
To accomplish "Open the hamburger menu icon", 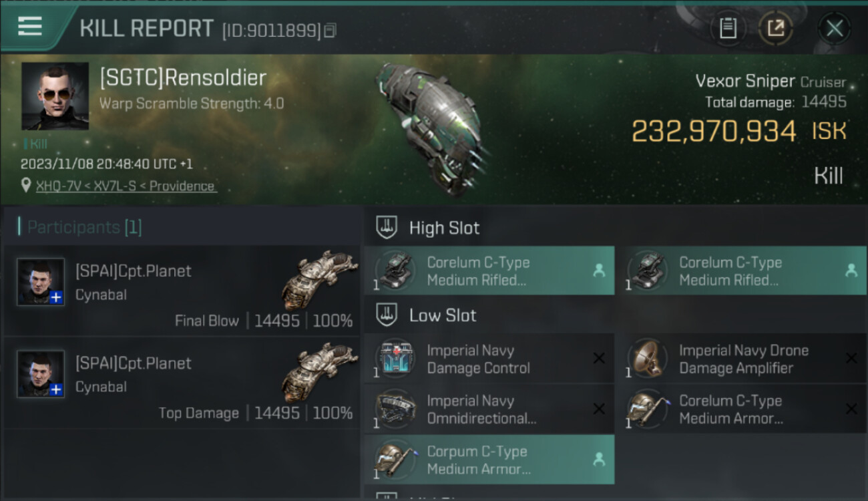I will tap(29, 27).
